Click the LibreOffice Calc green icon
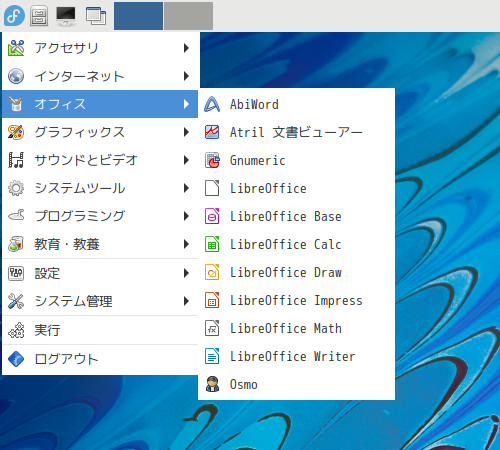Screen dimensions: 500x450 pos(212,244)
